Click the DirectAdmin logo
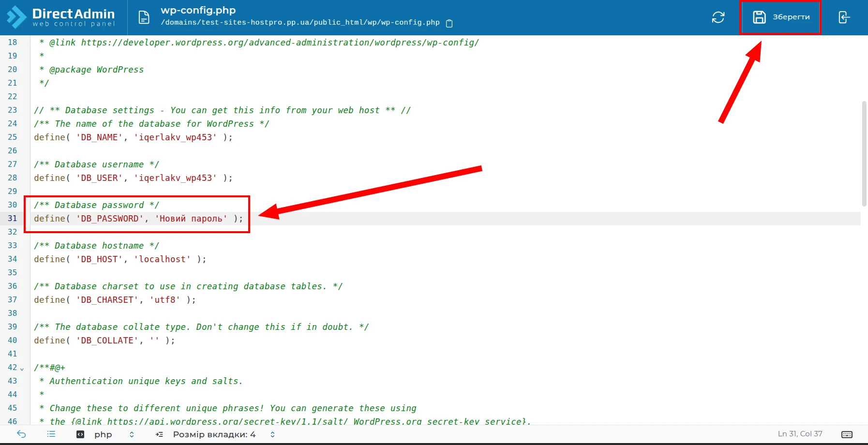 click(x=61, y=17)
